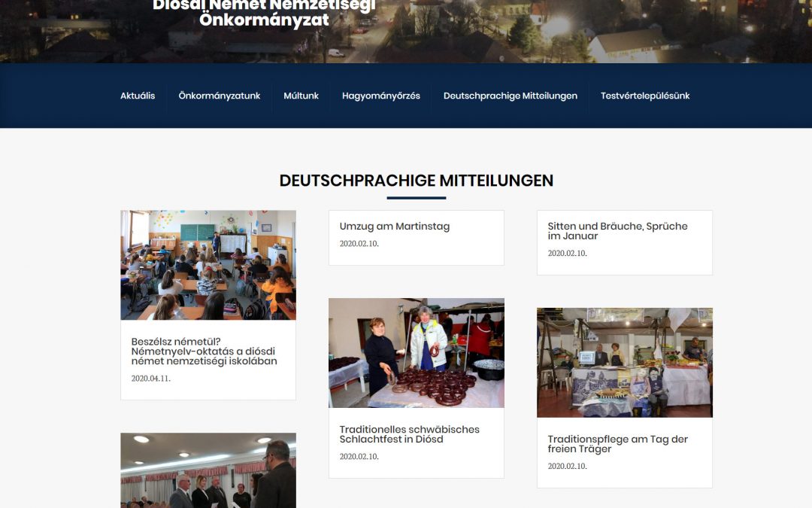The width and height of the screenshot is (812, 508).
Task: Click the Diósdi Német Nemzetiségi Önkormányzat site title
Action: click(264, 13)
